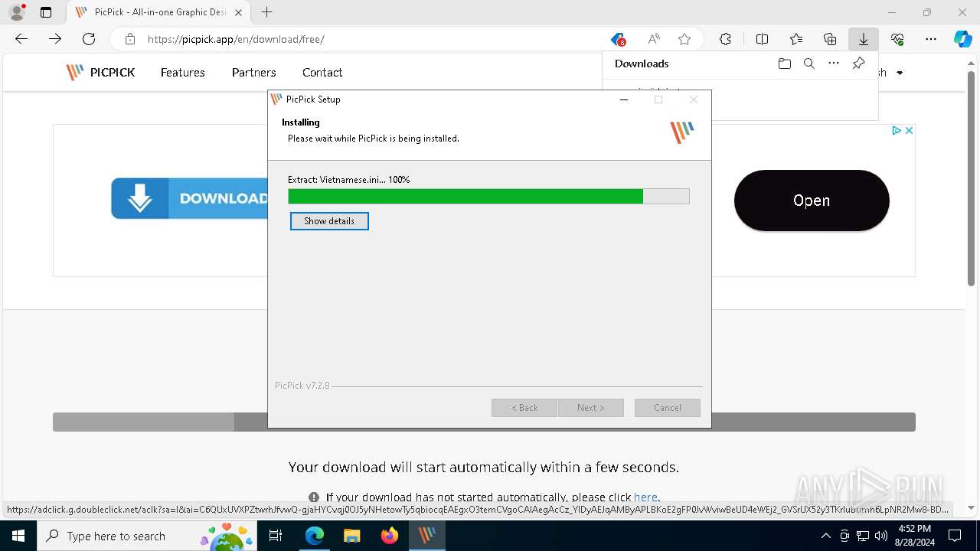This screenshot has width=980, height=551.
Task: Open the tab actions menu icon
Action: click(46, 12)
